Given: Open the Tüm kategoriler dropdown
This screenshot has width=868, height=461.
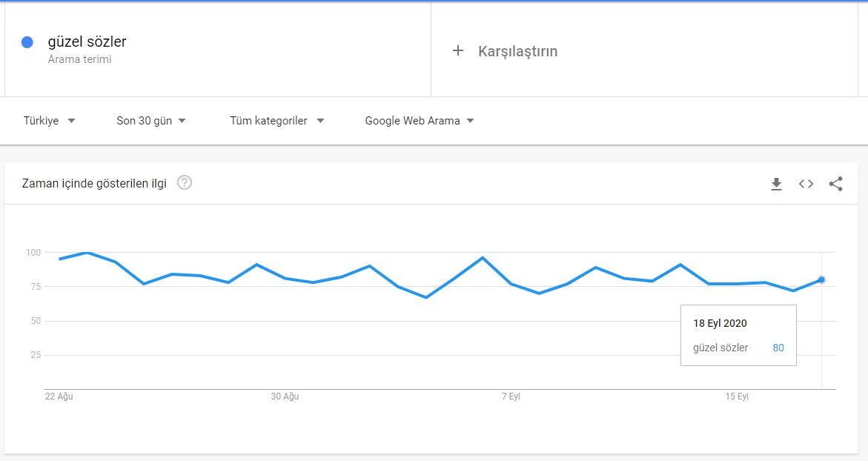Looking at the screenshot, I should point(276,121).
